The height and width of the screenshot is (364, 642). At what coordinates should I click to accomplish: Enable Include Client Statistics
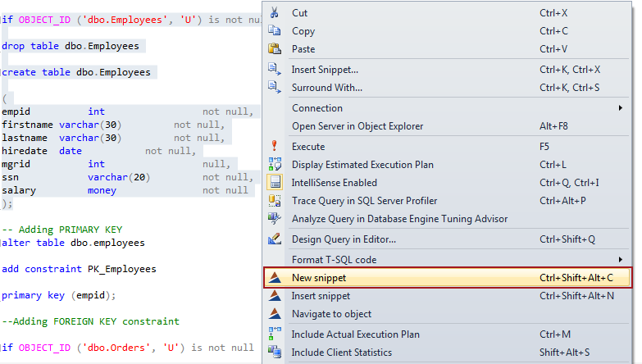(342, 353)
